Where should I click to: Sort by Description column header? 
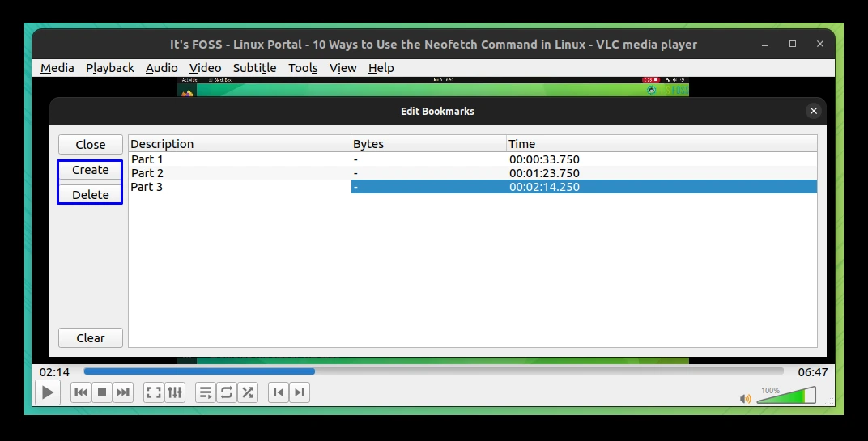240,144
